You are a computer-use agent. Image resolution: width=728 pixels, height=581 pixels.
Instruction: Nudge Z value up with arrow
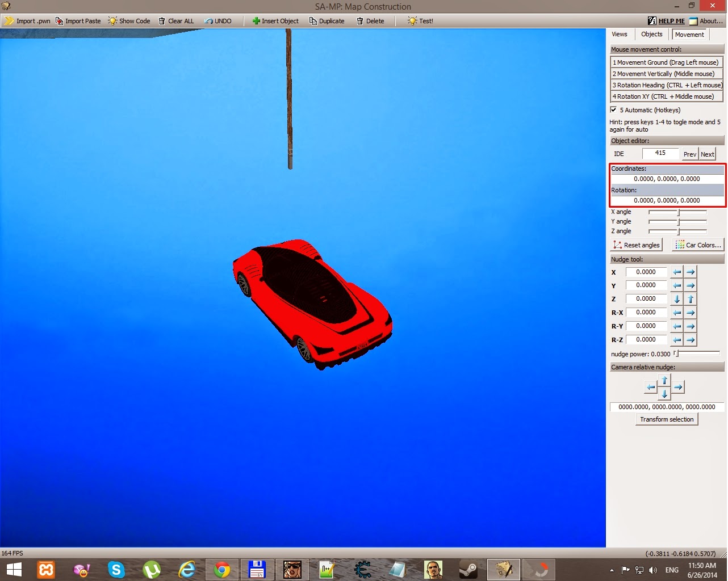click(x=691, y=299)
